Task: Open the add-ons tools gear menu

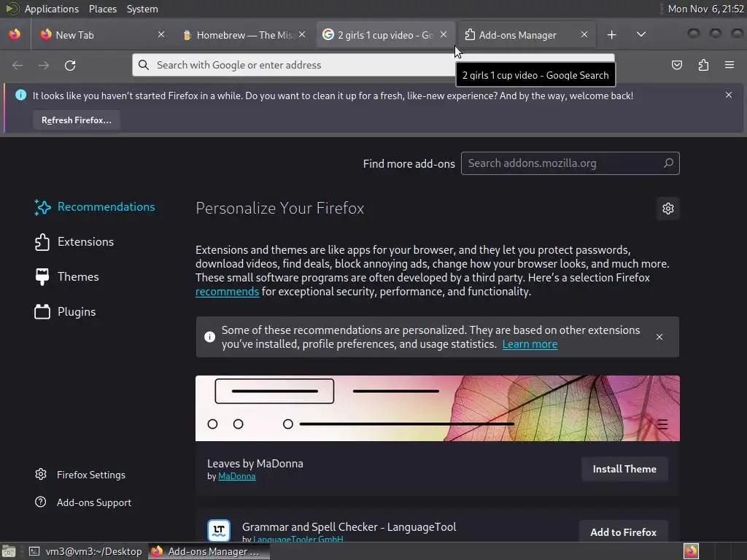Action: coord(668,209)
